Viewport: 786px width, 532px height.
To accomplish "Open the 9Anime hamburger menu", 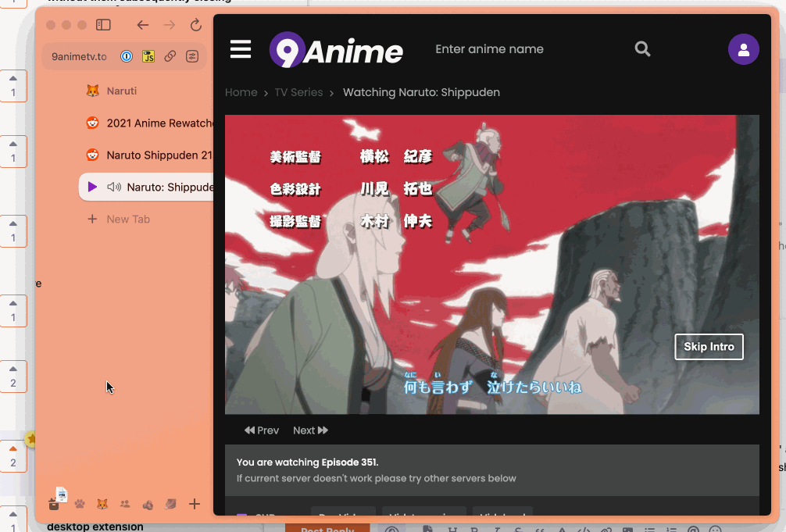I will pos(241,49).
